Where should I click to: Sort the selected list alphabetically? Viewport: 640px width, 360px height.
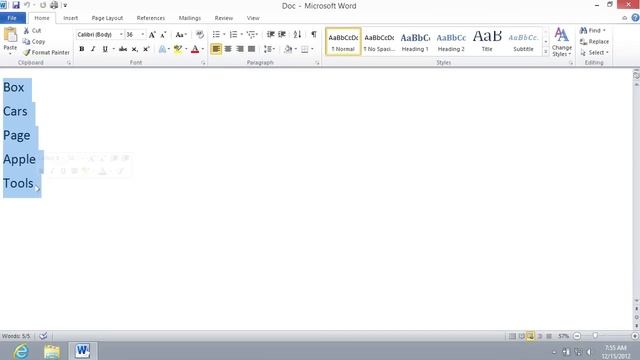(x=297, y=35)
